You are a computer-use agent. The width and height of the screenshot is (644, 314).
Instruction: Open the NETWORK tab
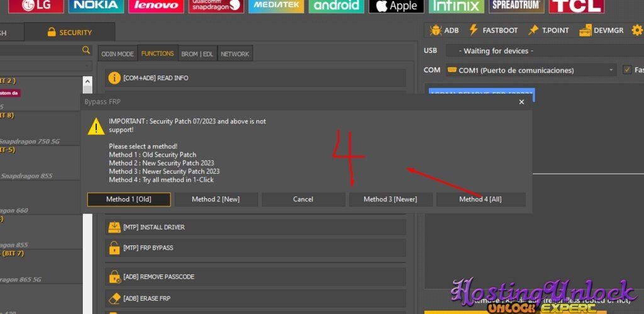235,54
